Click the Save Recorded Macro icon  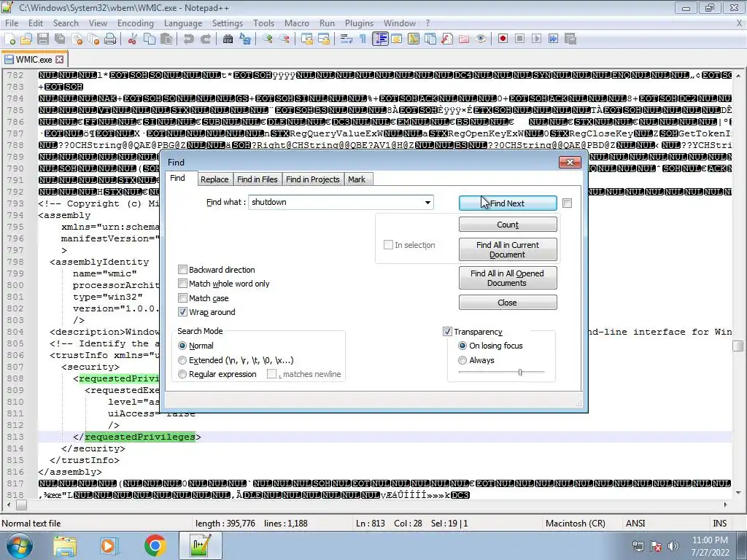click(570, 39)
